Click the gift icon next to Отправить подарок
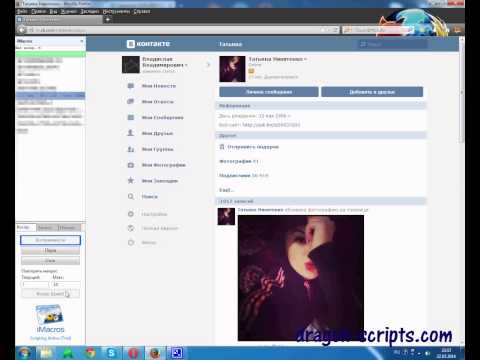The image size is (480, 360). (222, 147)
